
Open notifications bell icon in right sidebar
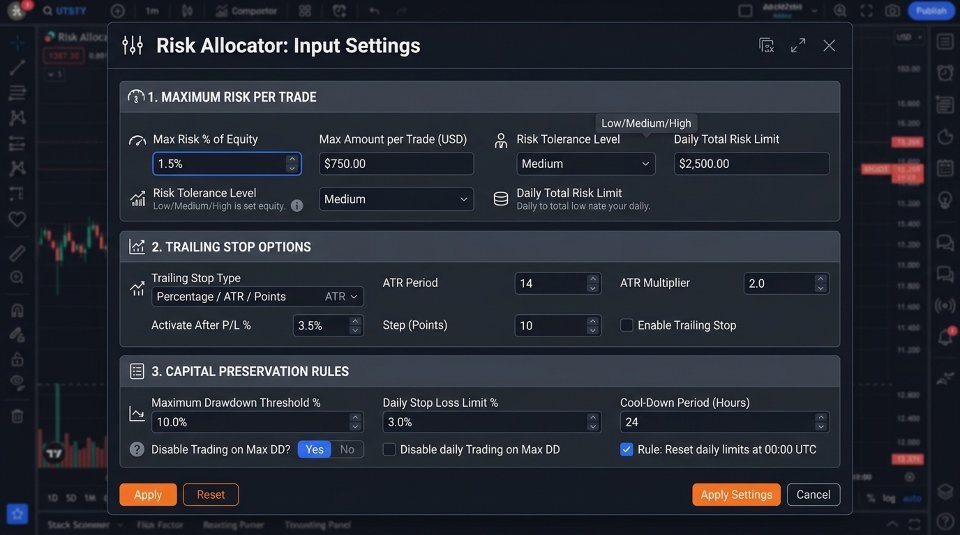click(945, 336)
